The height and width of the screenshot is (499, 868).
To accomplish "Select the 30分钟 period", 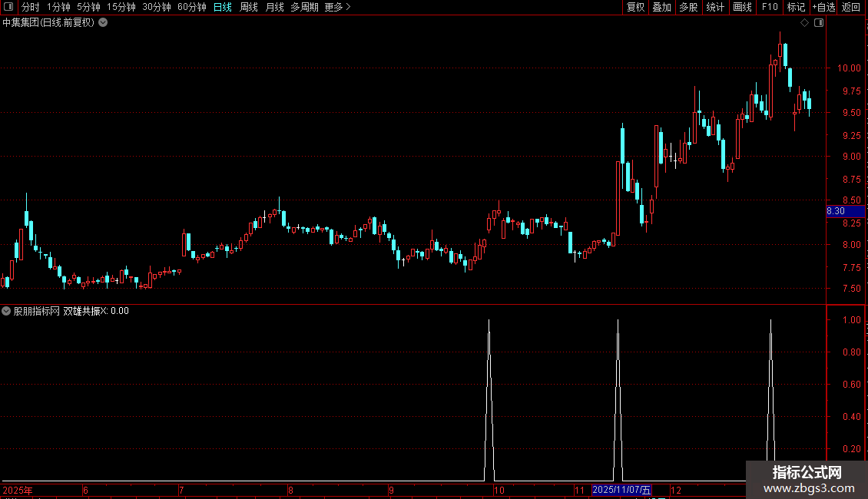I will click(x=156, y=7).
